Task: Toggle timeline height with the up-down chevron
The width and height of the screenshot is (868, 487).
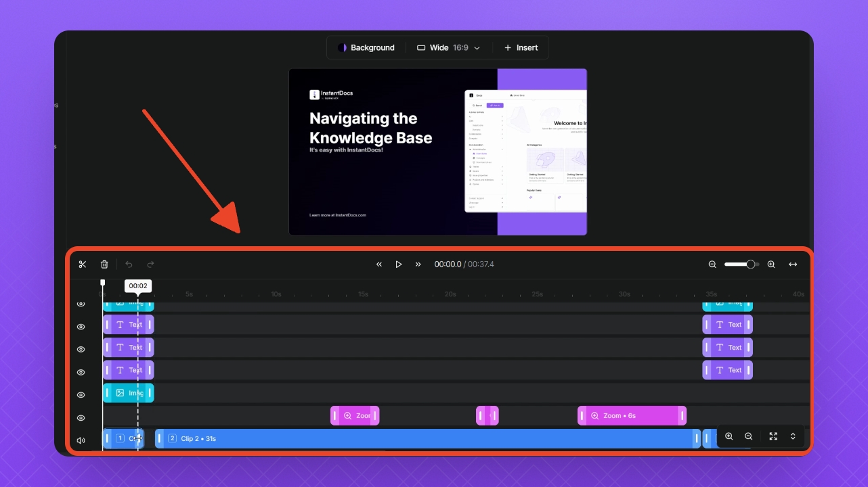Action: pyautogui.click(x=793, y=437)
